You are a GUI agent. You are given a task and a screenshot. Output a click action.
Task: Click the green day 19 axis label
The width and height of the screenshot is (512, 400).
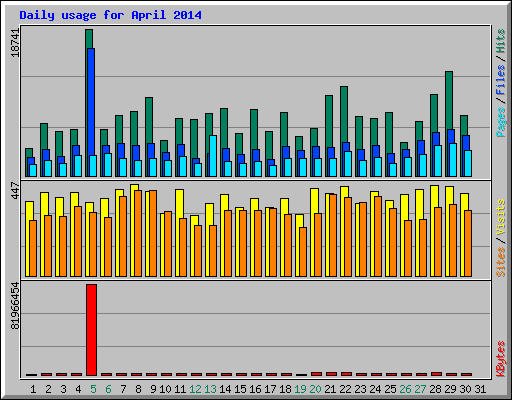click(300, 389)
